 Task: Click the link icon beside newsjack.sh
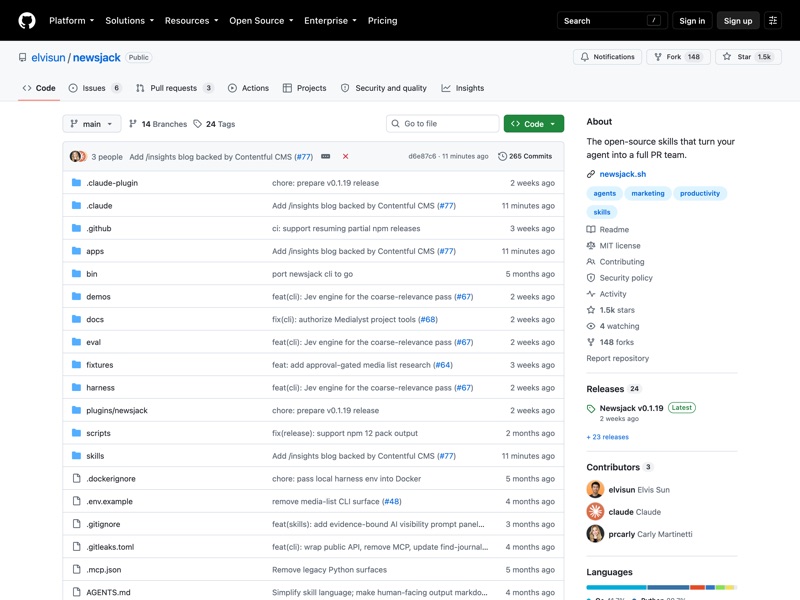click(x=591, y=174)
